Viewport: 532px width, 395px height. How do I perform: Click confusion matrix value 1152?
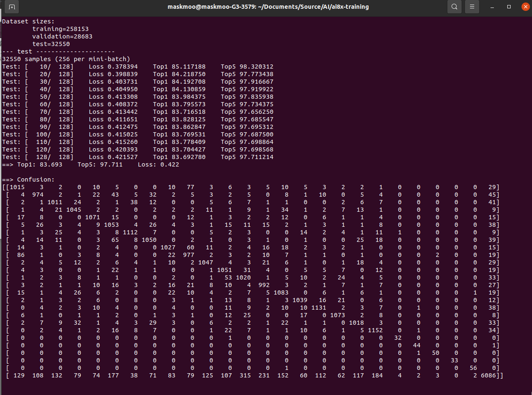pyautogui.click(x=375, y=330)
